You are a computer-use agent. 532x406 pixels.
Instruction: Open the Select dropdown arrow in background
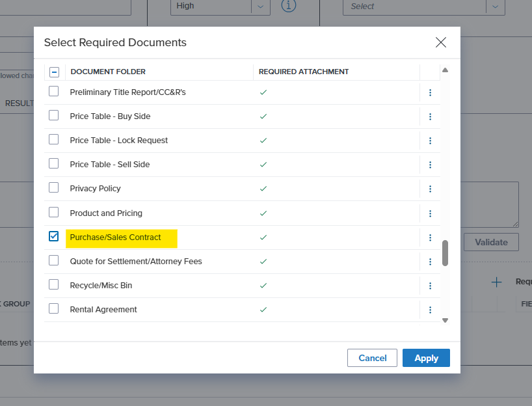click(496, 7)
